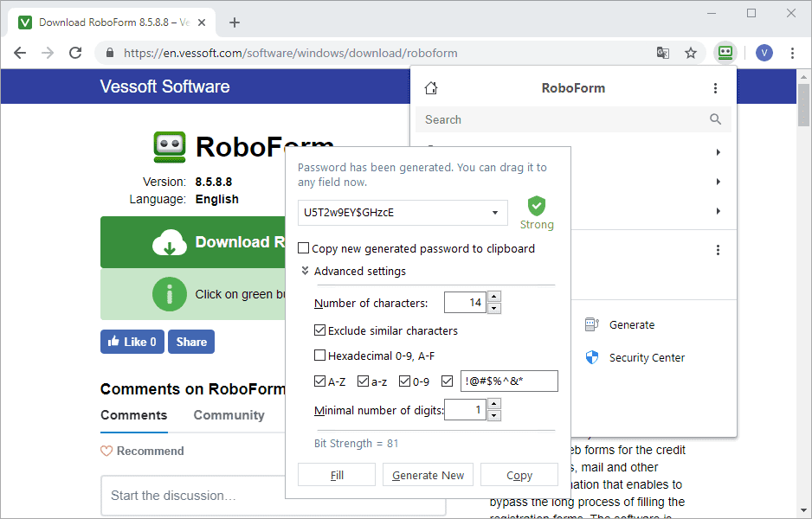
Task: Go forward with the forward arrow
Action: tap(48, 53)
